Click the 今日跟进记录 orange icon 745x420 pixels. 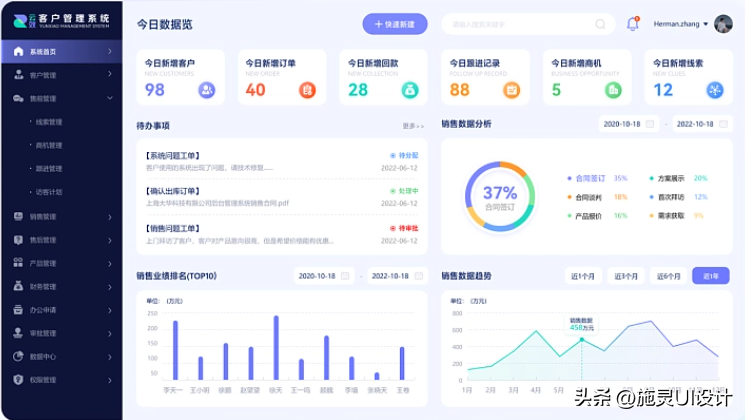[511, 90]
